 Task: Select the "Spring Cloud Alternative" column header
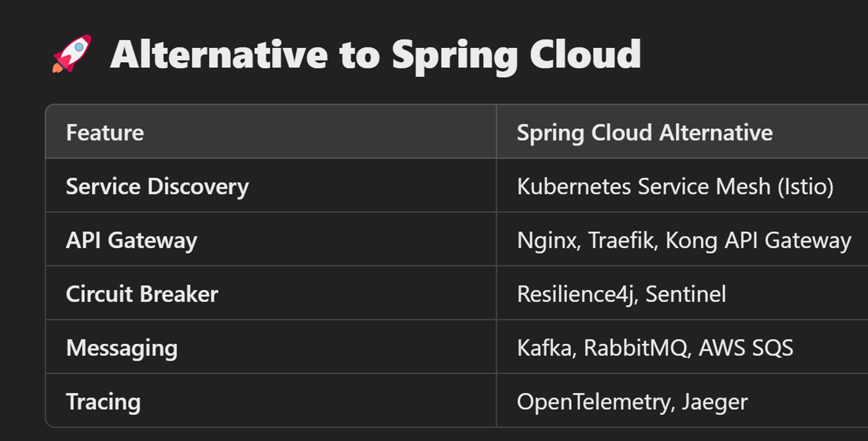(x=644, y=133)
